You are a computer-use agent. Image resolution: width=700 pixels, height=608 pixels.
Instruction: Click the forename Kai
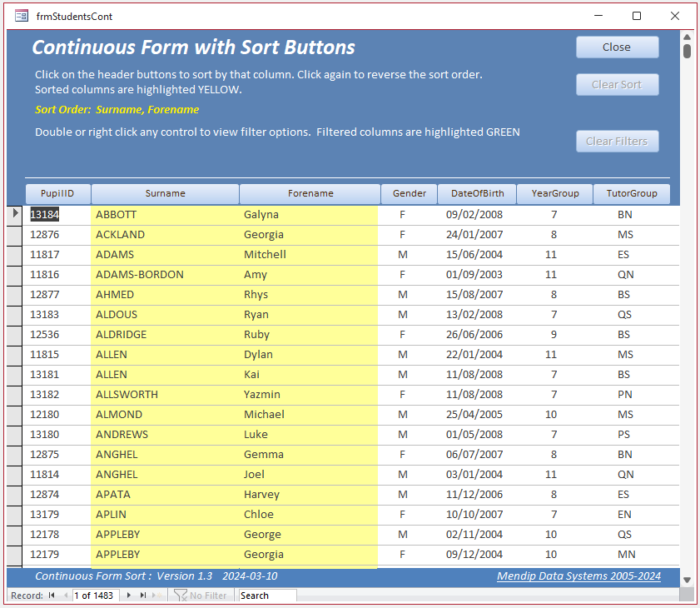pyautogui.click(x=251, y=374)
